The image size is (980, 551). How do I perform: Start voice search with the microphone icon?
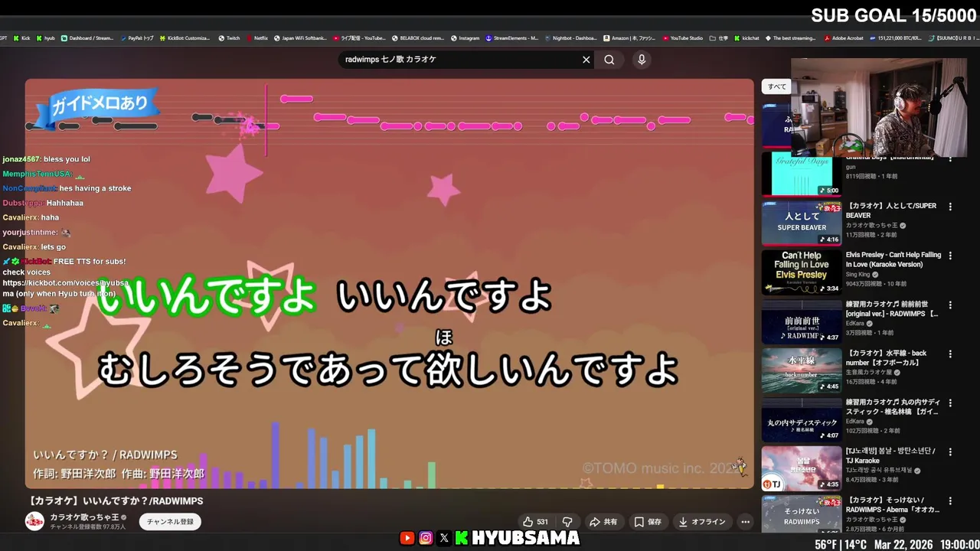click(642, 60)
